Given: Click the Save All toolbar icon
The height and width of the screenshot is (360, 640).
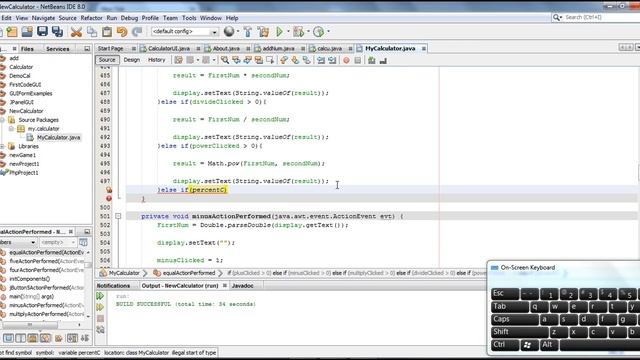Looking at the screenshot, I should (57, 31).
